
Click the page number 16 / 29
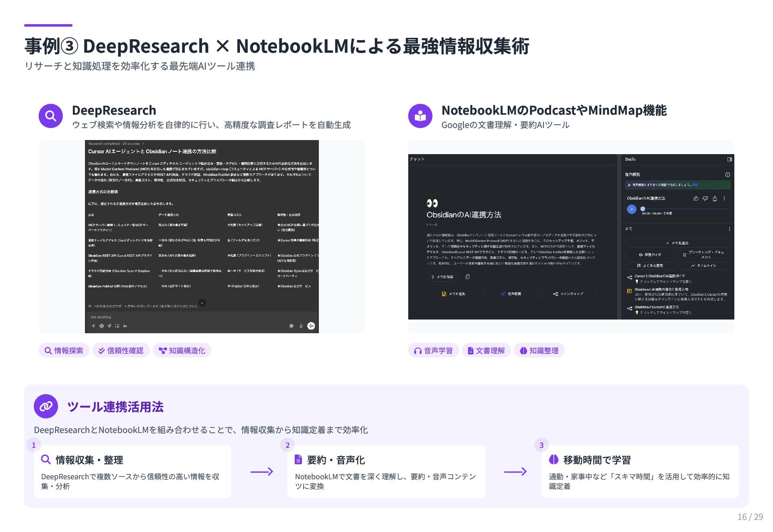[750, 517]
